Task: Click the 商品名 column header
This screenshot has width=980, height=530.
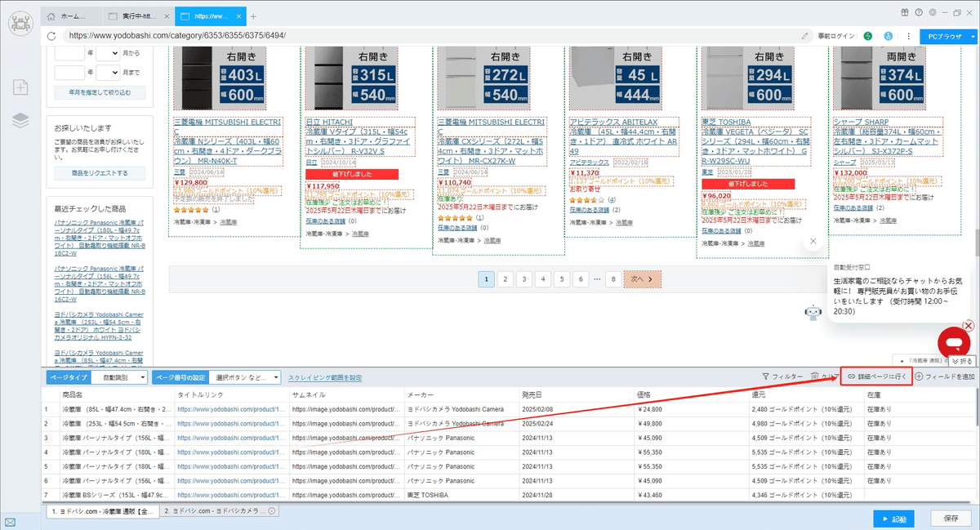Action: coord(117,395)
